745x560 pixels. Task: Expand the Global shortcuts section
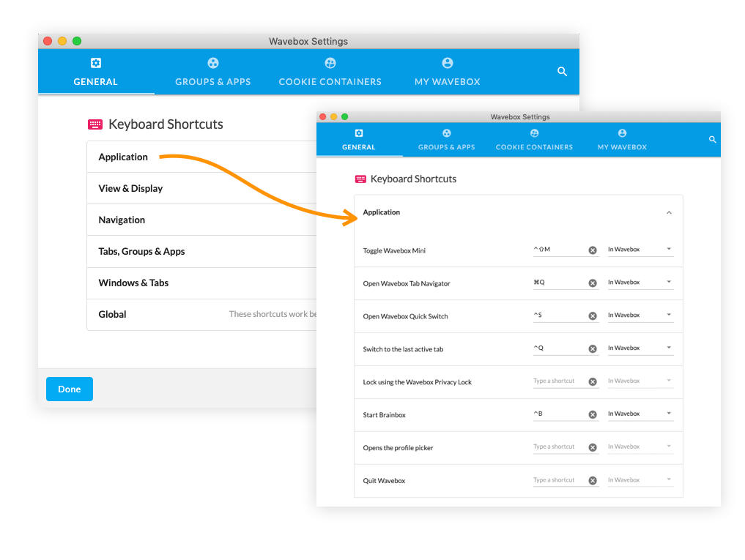(202, 315)
